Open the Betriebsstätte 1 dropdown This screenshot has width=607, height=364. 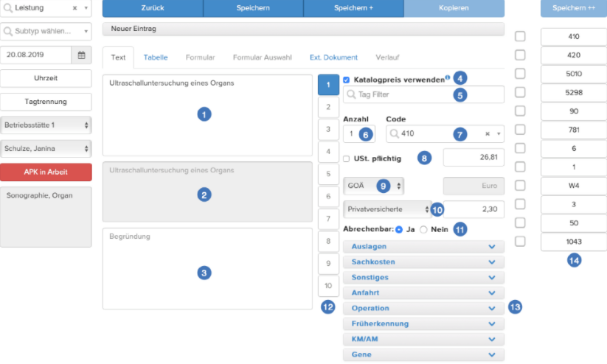coord(46,125)
